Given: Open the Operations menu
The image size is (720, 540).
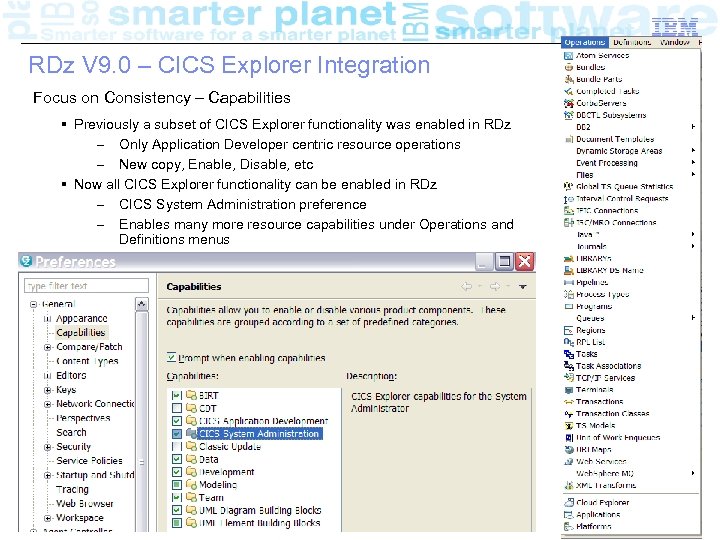Looking at the screenshot, I should (585, 42).
